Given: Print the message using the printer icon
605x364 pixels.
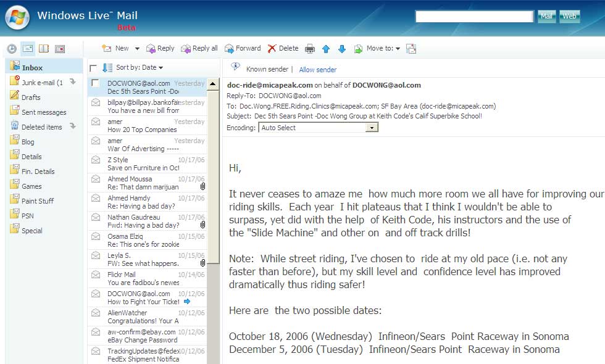Looking at the screenshot, I should pyautogui.click(x=310, y=49).
